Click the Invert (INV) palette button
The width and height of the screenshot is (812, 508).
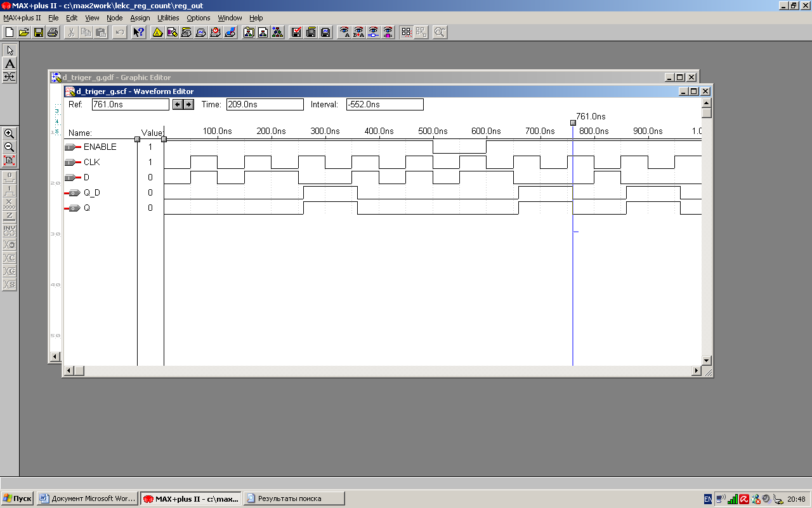click(10, 230)
